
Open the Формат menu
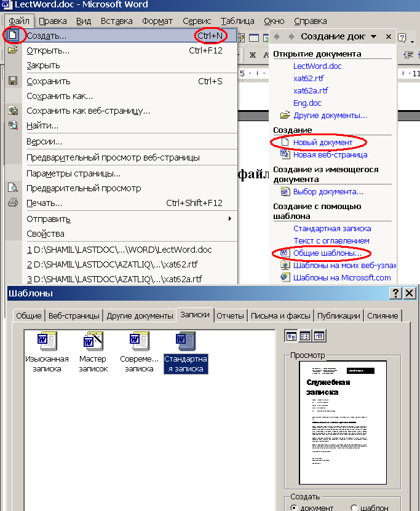pos(157,21)
